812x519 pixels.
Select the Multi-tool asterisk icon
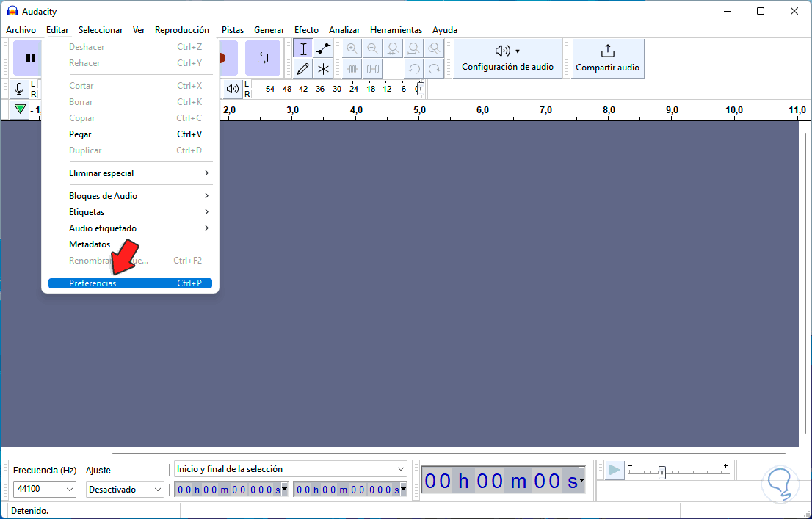pos(323,68)
